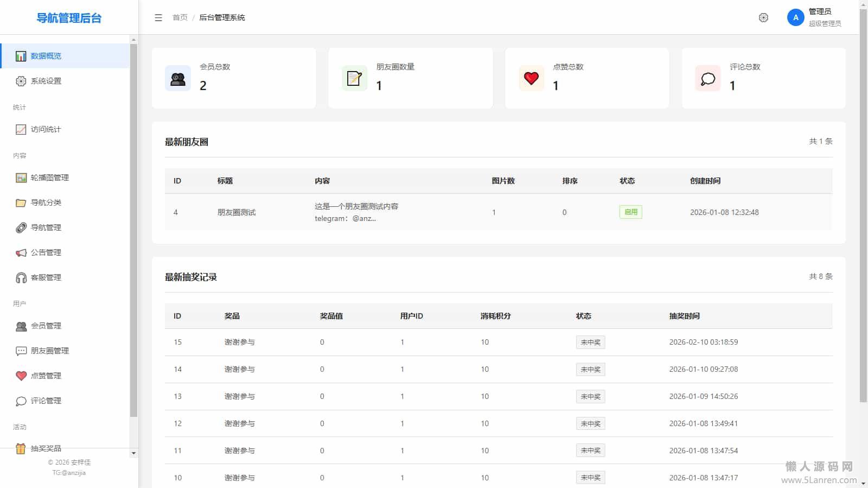
Task: Click the main page vertical scrollbar
Action: click(x=863, y=217)
